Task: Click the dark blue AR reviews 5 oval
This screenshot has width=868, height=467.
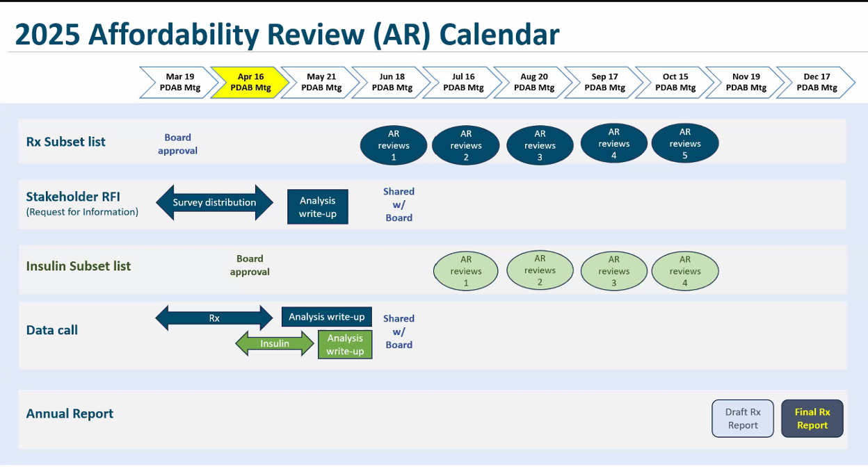Action: [x=685, y=143]
